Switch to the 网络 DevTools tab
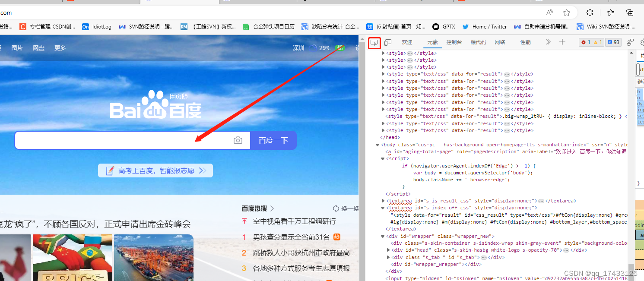 [x=500, y=42]
